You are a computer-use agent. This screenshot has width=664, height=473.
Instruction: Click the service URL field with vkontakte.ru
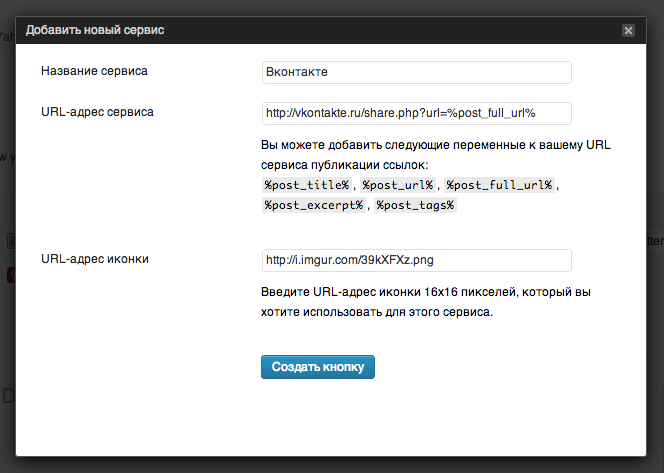coord(416,112)
